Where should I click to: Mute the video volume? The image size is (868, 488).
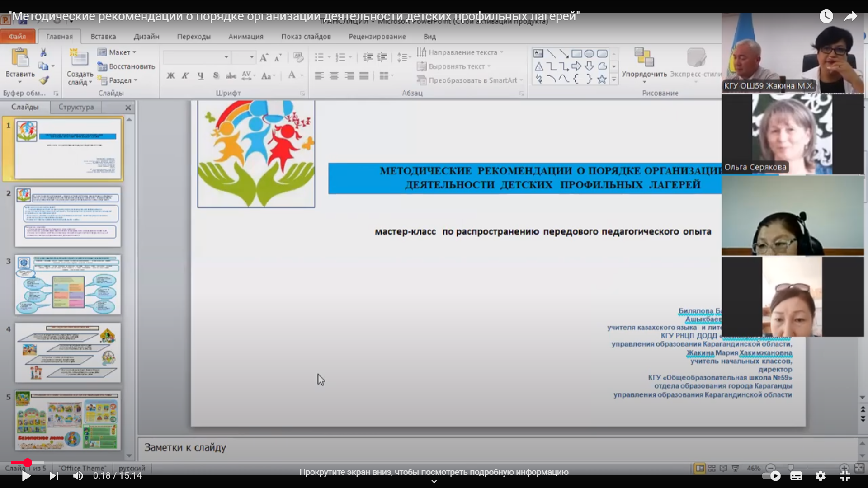(78, 476)
